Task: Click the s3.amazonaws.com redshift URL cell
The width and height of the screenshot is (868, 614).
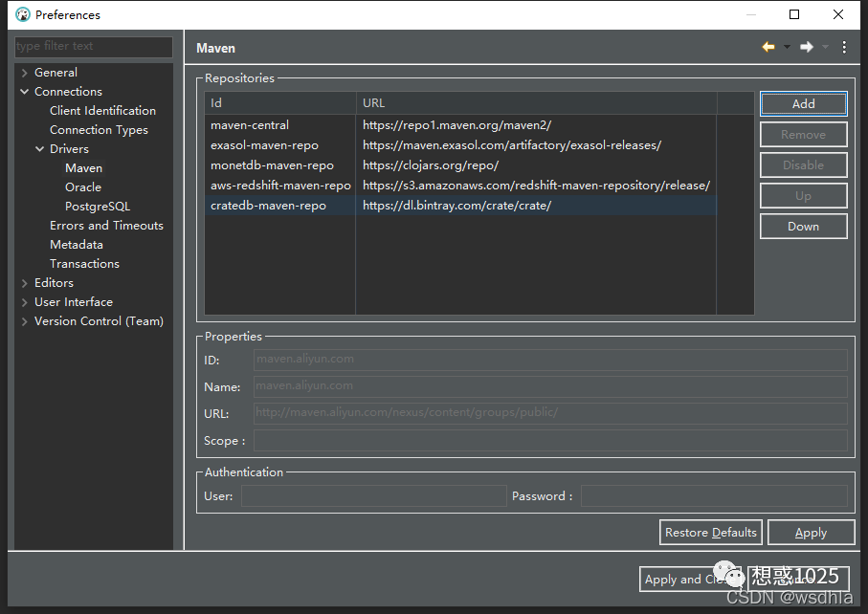Action: [536, 186]
